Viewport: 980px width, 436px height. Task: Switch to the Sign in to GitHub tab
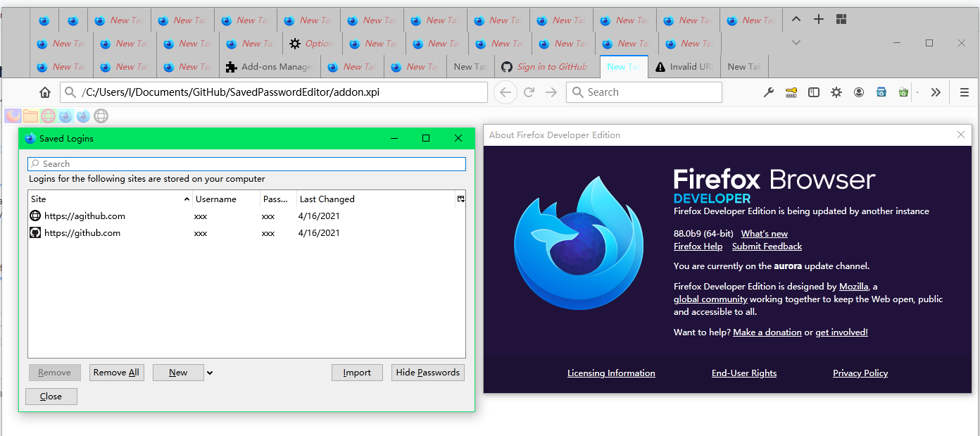point(546,67)
